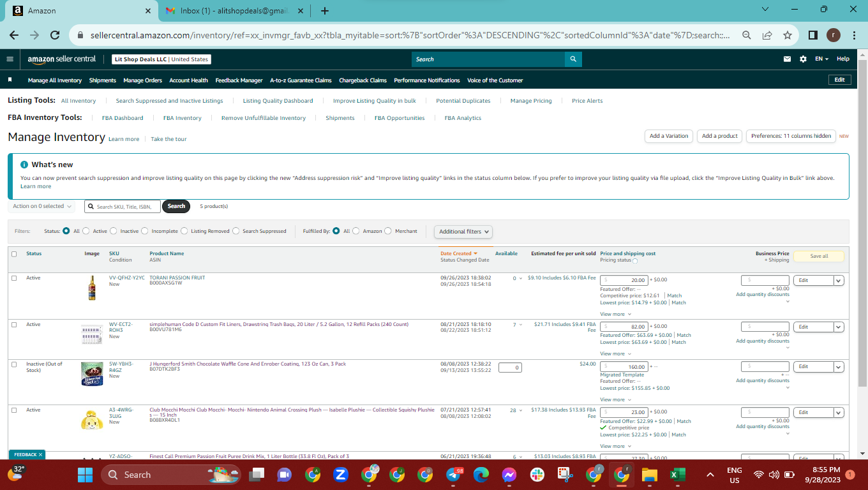
Task: Click the search magnifier button in header
Action: click(x=573, y=59)
